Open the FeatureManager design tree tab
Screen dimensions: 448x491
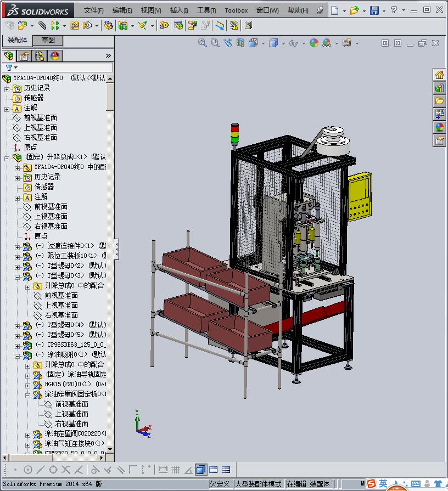pos(9,56)
